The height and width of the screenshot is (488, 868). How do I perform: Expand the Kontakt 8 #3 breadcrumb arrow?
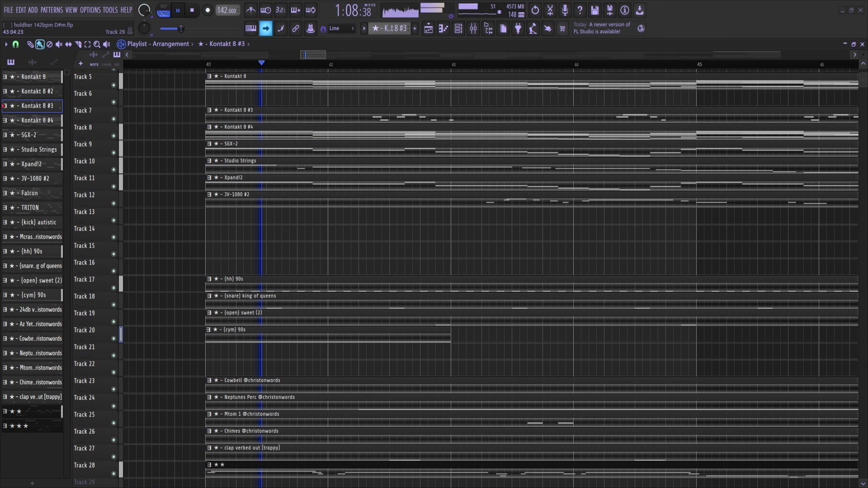(249, 44)
